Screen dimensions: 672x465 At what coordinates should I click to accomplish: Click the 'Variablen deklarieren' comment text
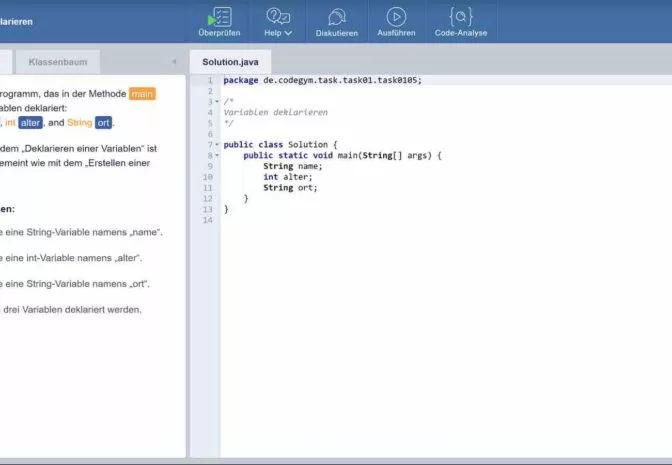275,112
